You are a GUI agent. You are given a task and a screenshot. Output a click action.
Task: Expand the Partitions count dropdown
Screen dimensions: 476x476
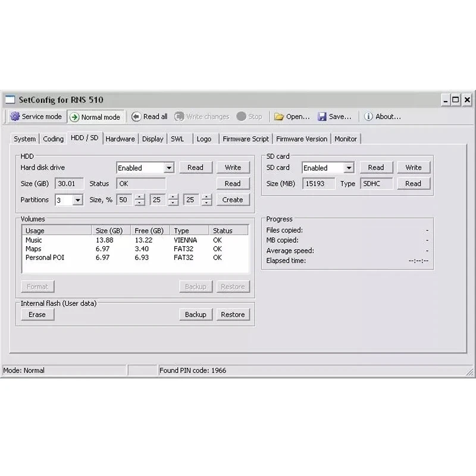[78, 200]
